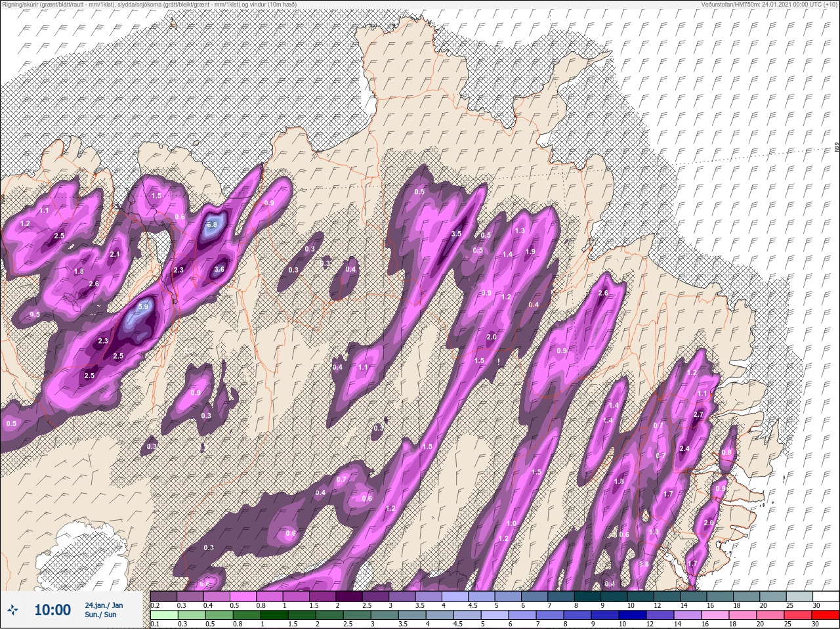Click the 2.7 value near the east coast
The image size is (840, 629).
(x=698, y=414)
